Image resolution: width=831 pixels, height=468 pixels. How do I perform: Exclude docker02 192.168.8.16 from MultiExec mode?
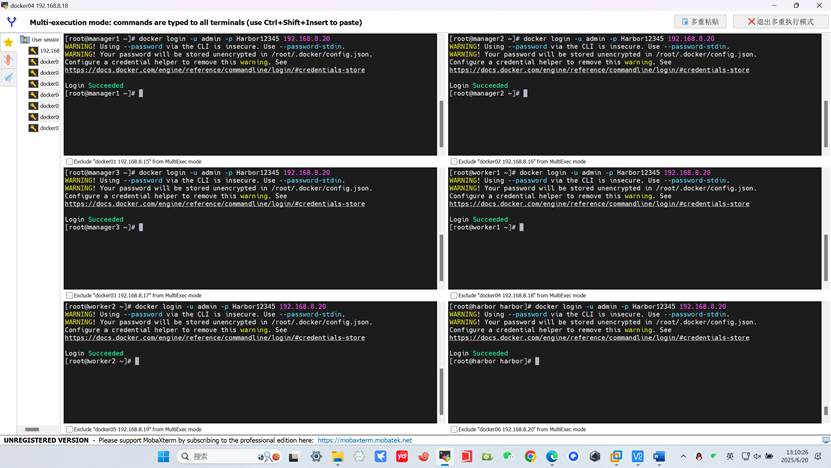[x=453, y=161]
